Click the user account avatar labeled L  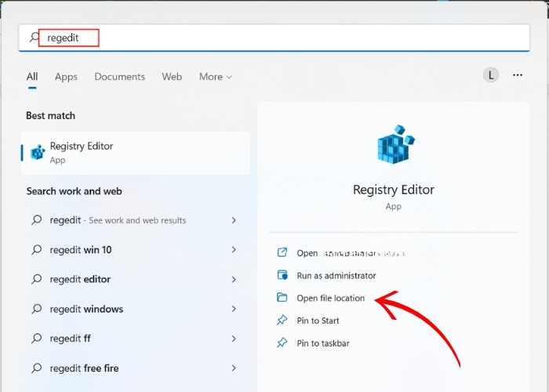click(x=491, y=75)
